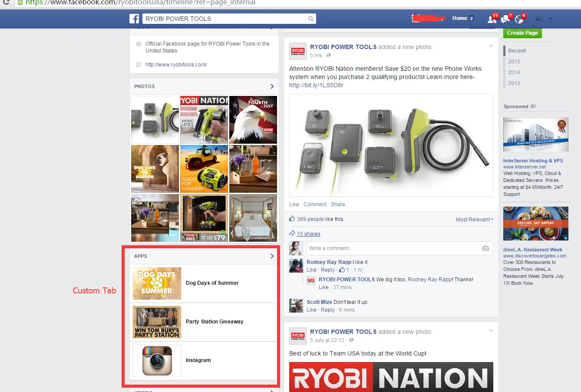Screen dimensions: 581x392
Task: Click the Write a comment field
Action: [399, 248]
